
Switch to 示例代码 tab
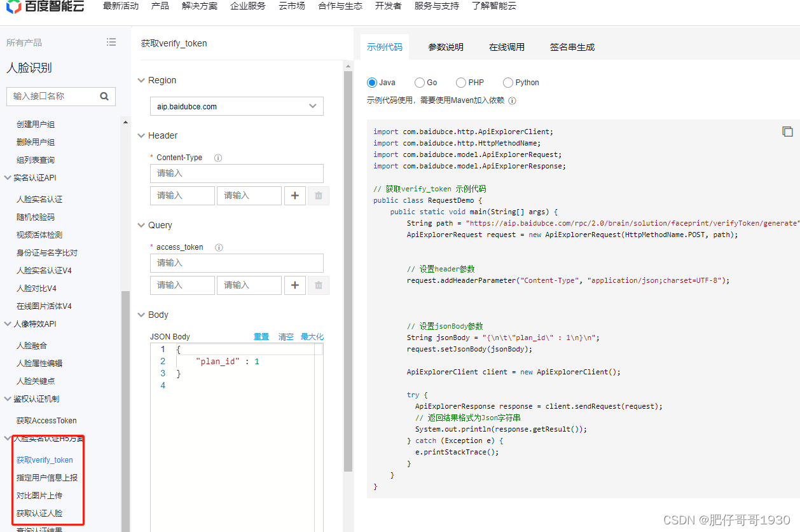385,47
